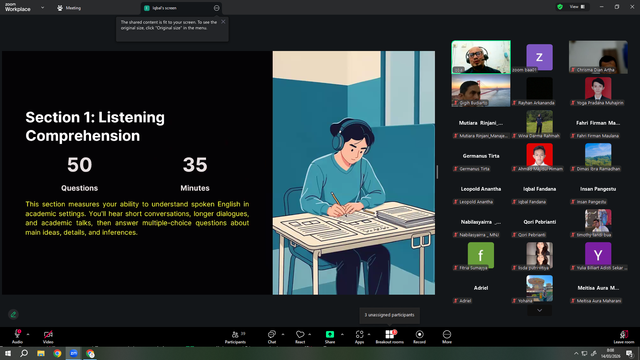Image resolution: width=640 pixels, height=360 pixels.
Task: Select zoom baa01 participant tile
Action: pyautogui.click(x=539, y=57)
